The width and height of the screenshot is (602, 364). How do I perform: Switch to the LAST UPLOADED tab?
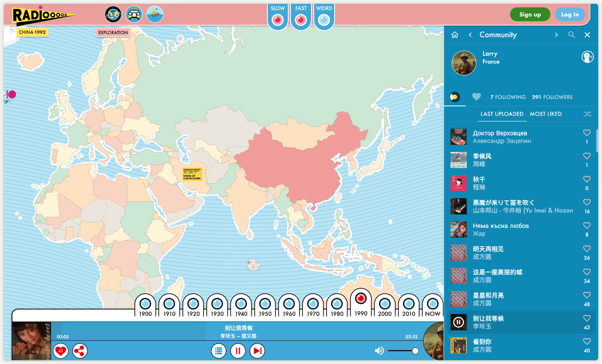pos(502,114)
